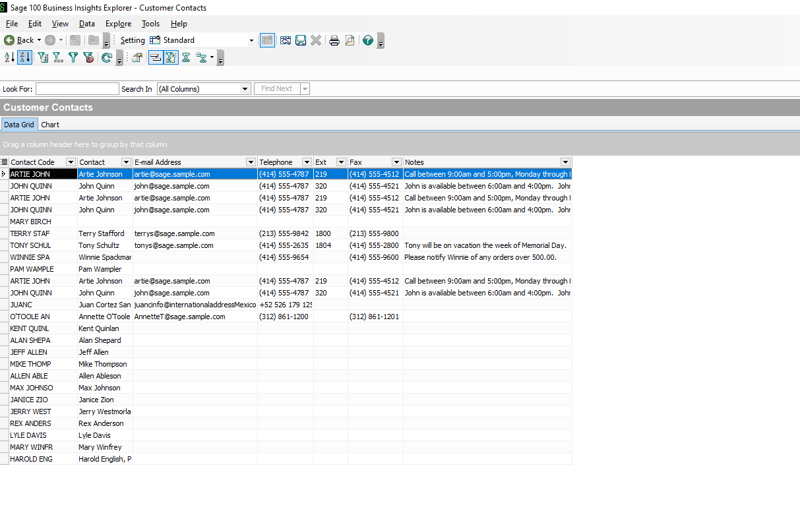Click the Save view disk icon
This screenshot has width=800, height=517.
point(300,41)
